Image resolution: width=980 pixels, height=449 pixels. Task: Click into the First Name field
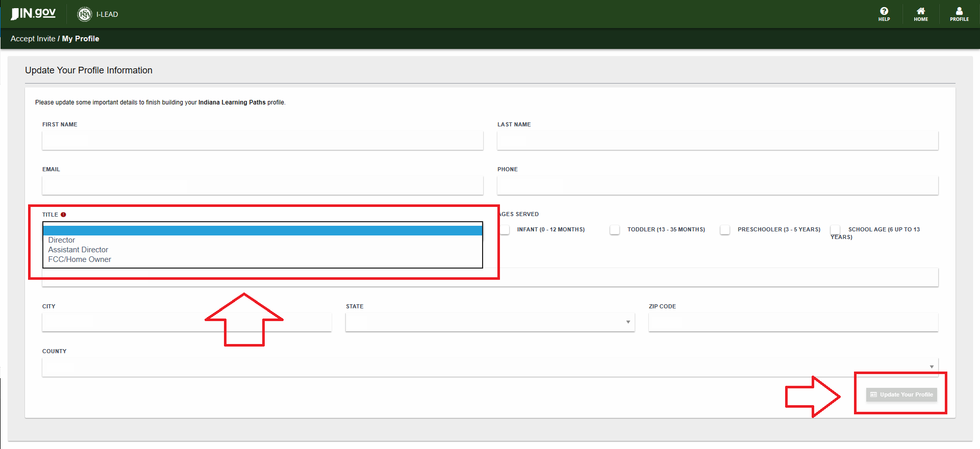pos(263,141)
